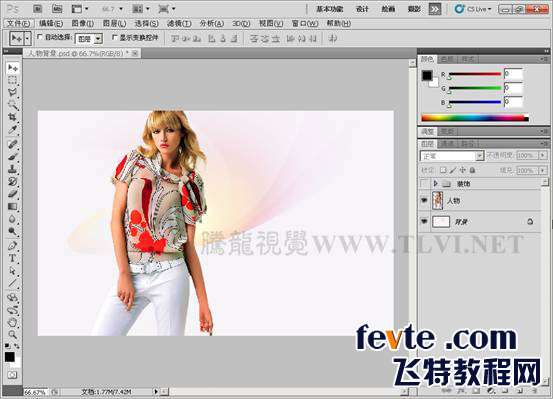Viewport: 553px width, 399px height.
Task: Toggle lock transparent pixels in Layers panel
Action: (443, 170)
